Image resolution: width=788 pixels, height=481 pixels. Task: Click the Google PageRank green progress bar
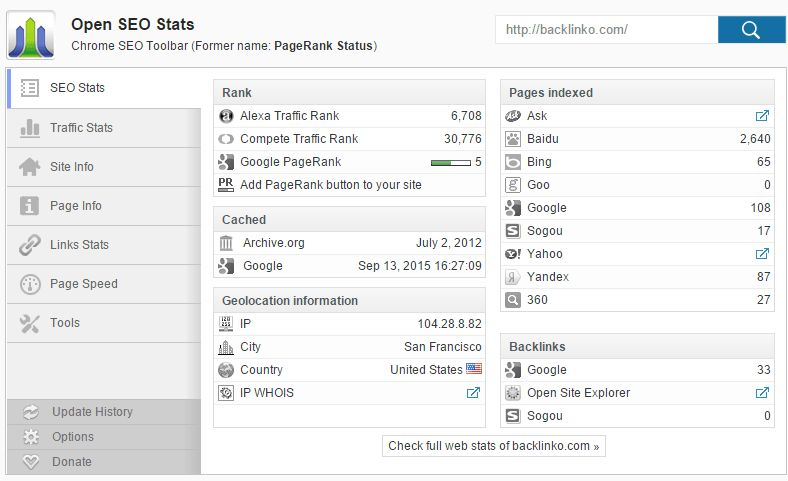[451, 162]
